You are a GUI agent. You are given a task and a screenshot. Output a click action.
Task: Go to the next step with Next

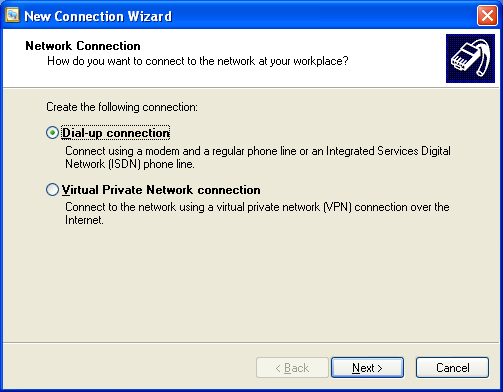click(367, 368)
